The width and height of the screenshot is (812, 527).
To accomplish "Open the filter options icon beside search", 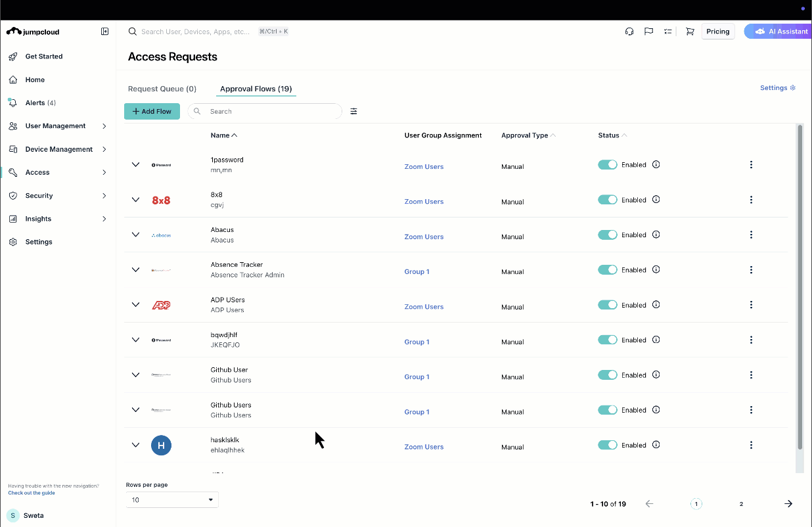I will point(353,112).
